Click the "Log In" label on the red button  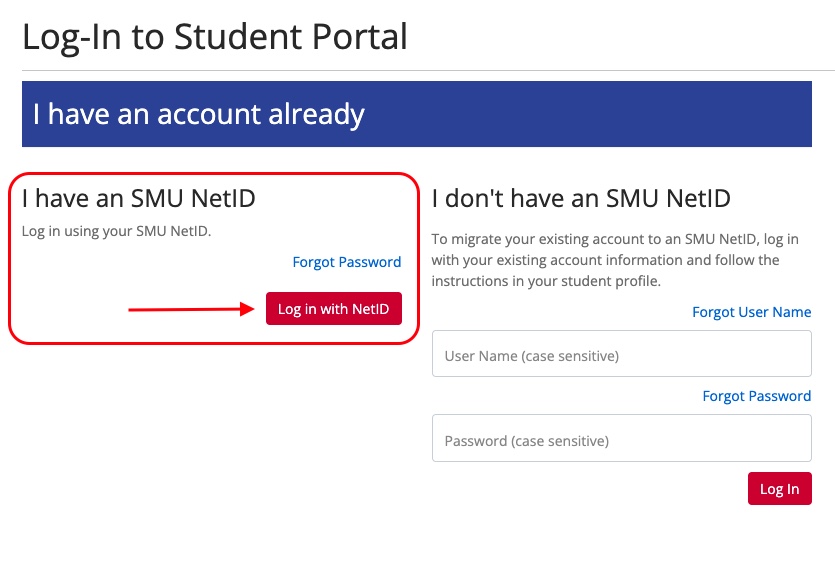click(x=779, y=488)
